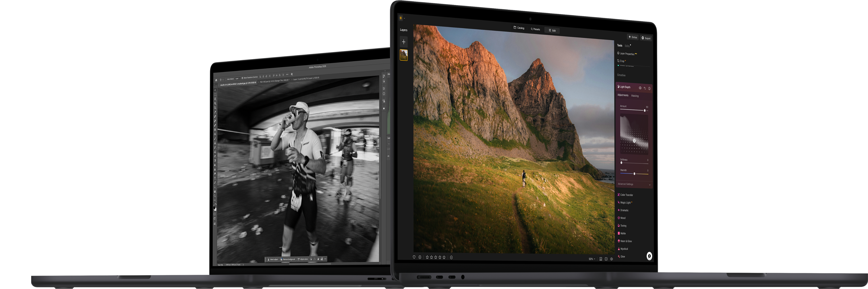The image size is (868, 289).
Task: Open the Mystical tool
Action: (x=623, y=249)
